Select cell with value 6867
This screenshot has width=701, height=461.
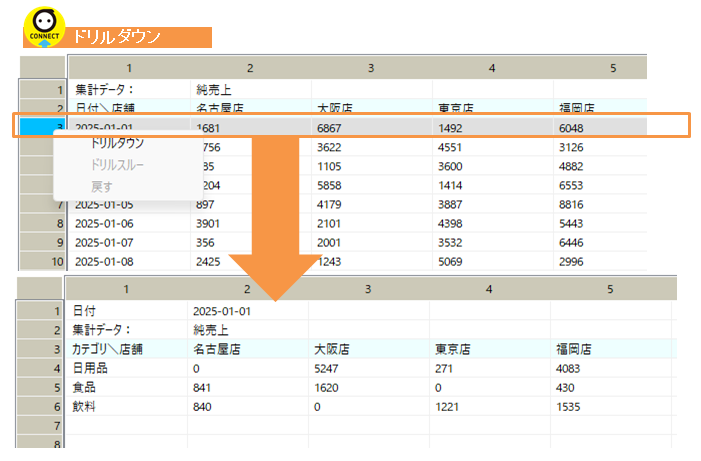click(372, 128)
